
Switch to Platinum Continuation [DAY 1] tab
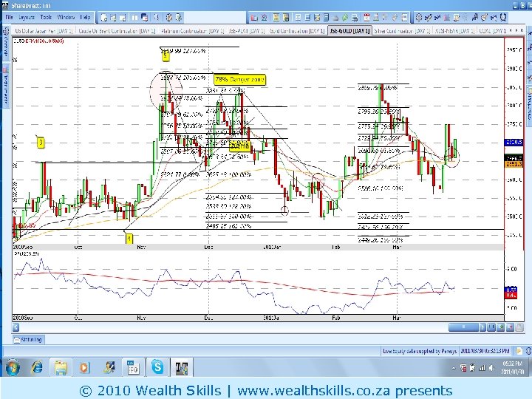(x=192, y=31)
